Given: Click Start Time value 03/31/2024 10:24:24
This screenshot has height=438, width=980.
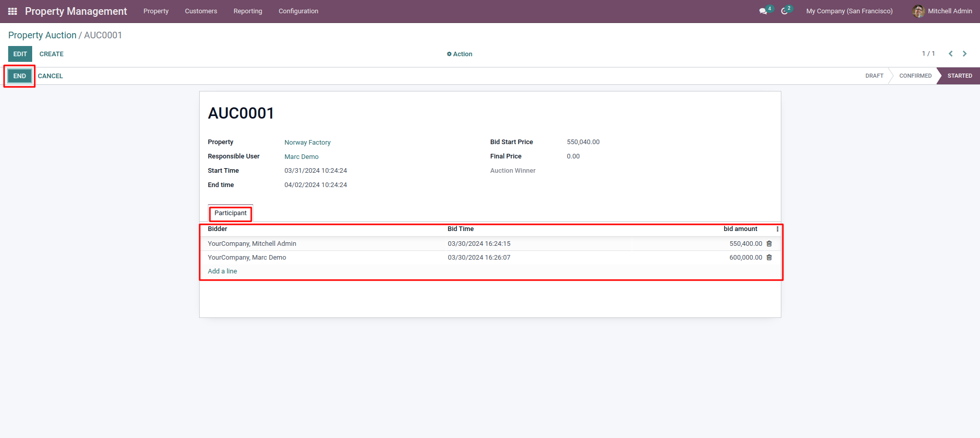Looking at the screenshot, I should [x=316, y=171].
